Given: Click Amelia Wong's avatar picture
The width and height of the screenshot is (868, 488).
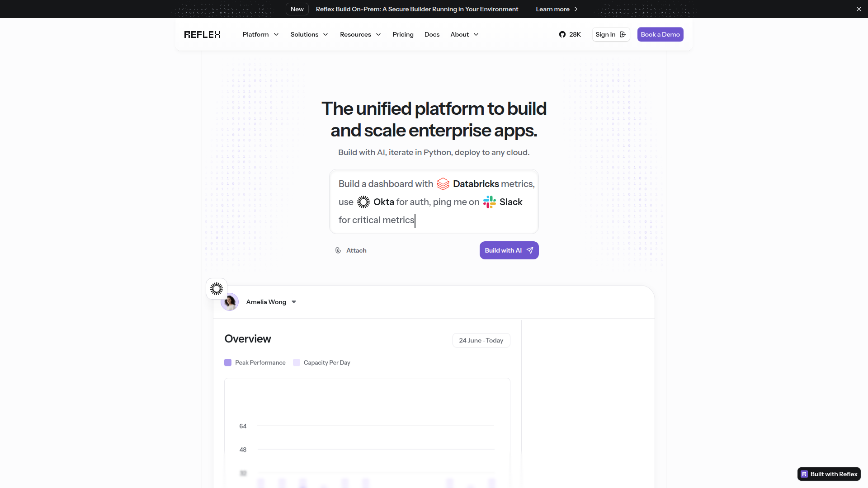Looking at the screenshot, I should click(x=230, y=303).
